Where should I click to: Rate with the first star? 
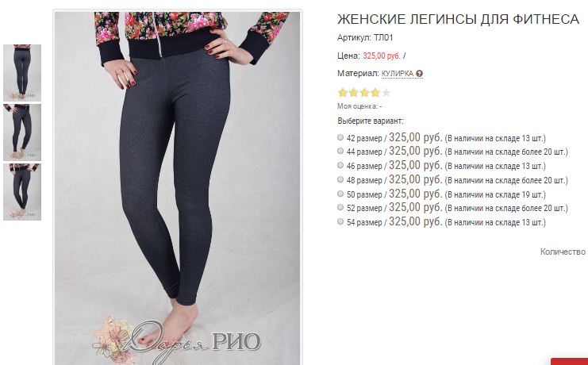click(x=342, y=93)
